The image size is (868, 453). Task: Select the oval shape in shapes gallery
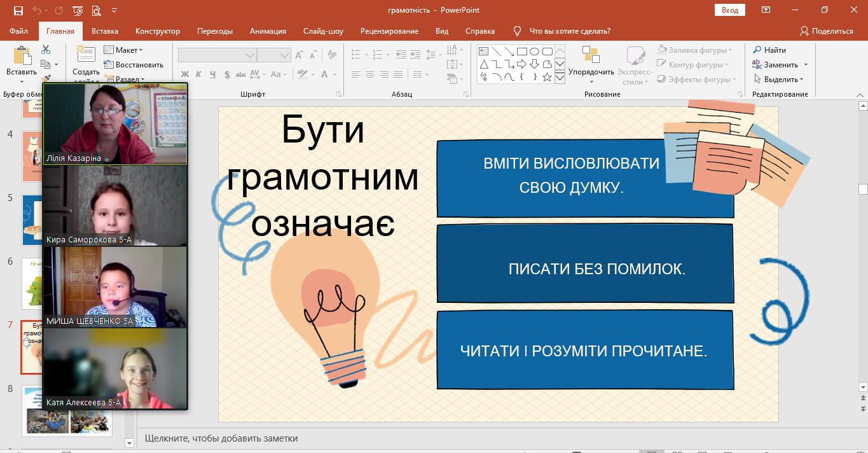(534, 52)
